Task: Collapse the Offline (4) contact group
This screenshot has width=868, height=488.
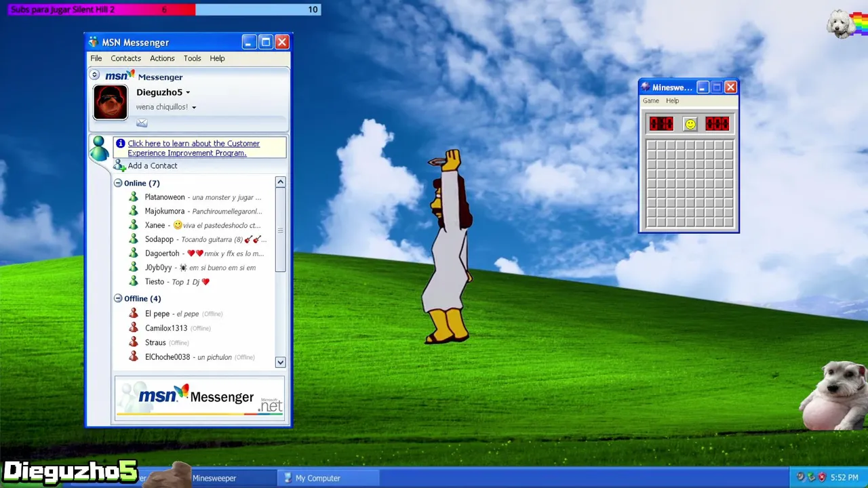Action: point(118,298)
